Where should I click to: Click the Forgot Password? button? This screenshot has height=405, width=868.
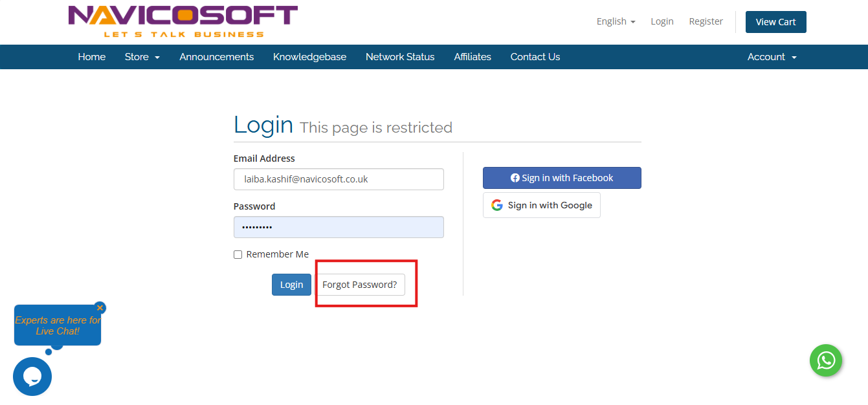point(360,285)
